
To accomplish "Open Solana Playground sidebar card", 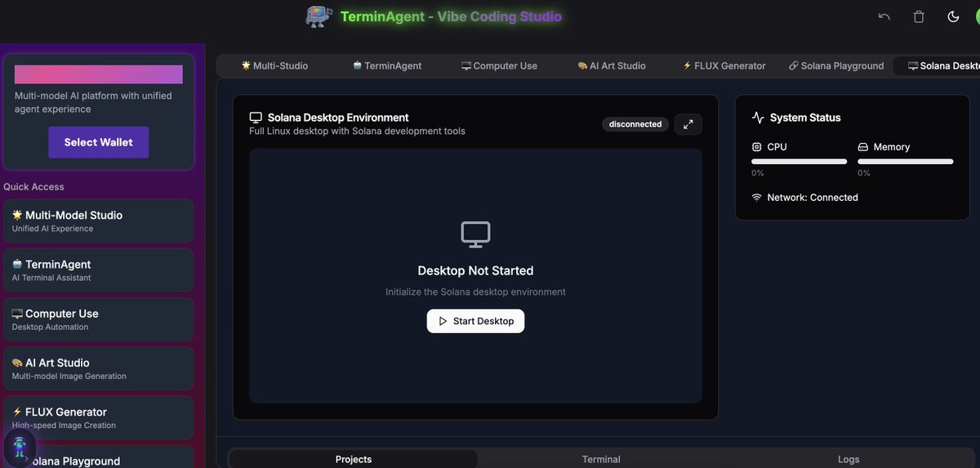I will (x=99, y=457).
